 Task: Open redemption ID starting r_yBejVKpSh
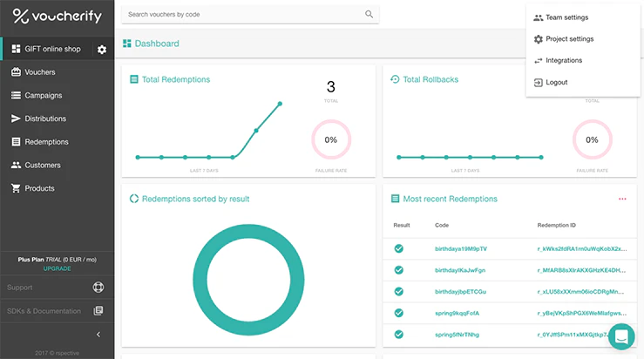click(582, 313)
